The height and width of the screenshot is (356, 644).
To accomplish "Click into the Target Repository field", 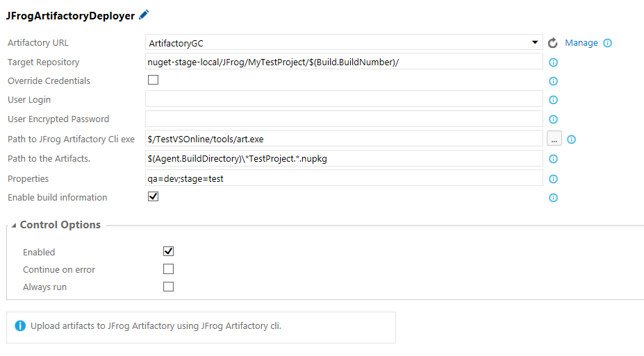I will tap(344, 62).
